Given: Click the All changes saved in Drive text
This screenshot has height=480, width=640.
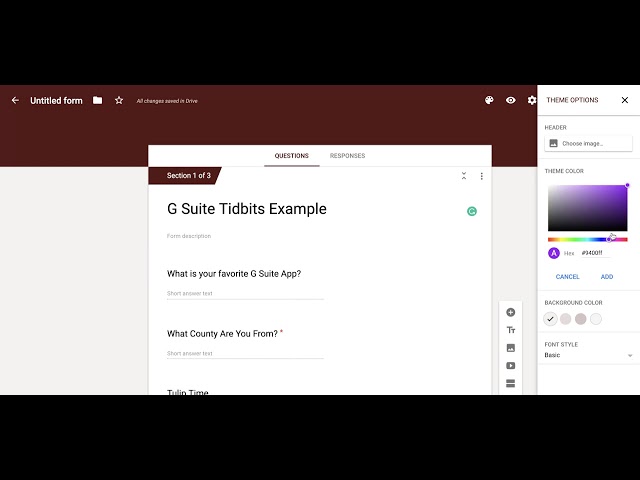Looking at the screenshot, I should pos(167,101).
